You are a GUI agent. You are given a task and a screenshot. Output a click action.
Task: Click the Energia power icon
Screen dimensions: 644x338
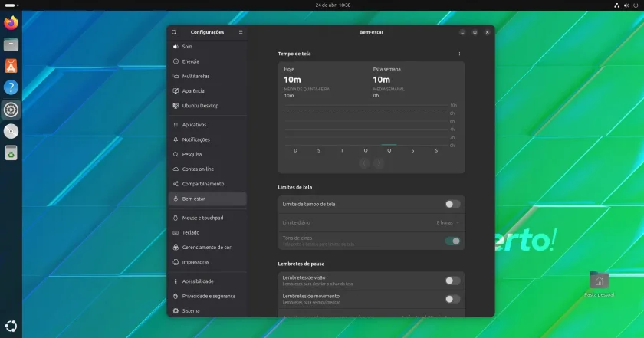tap(176, 61)
